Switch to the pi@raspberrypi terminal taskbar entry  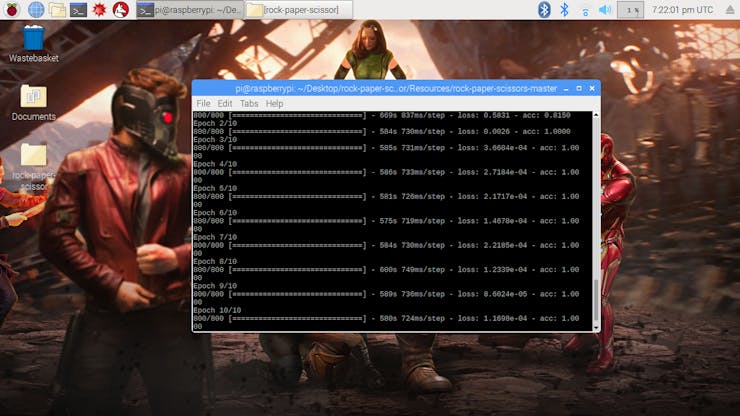190,9
